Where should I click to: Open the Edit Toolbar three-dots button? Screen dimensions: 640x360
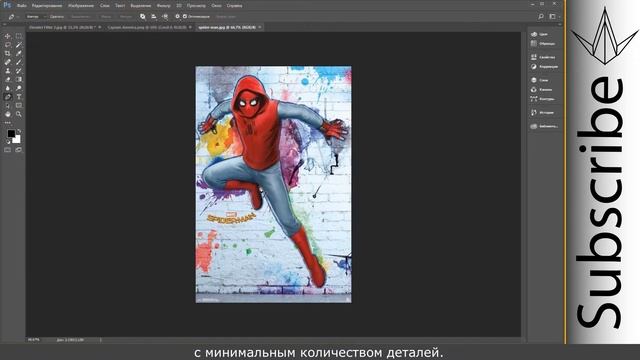tap(8, 122)
